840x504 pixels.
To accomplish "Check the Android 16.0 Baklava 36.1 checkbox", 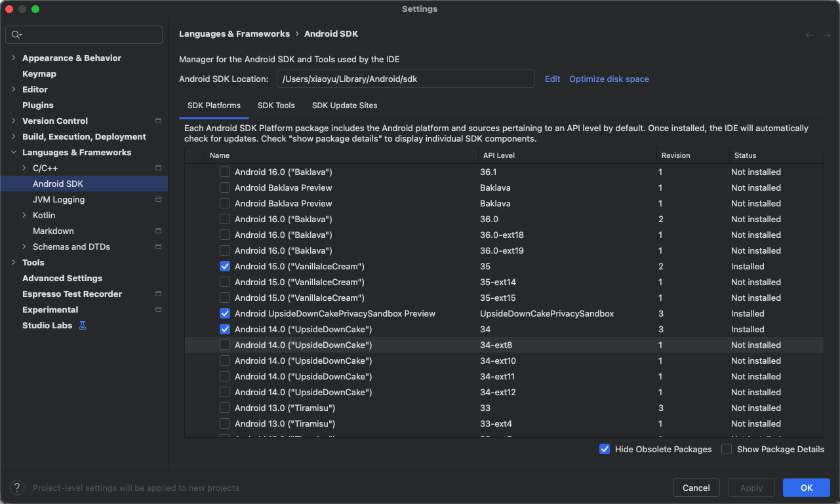I will [225, 172].
